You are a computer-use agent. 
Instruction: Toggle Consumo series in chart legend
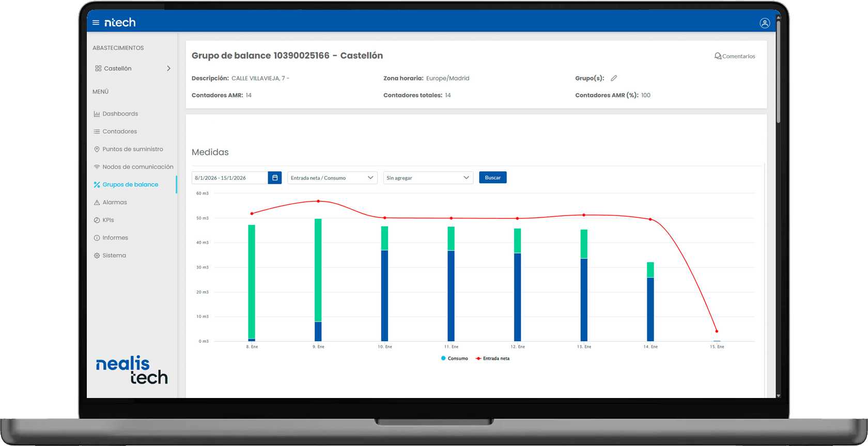coord(455,358)
